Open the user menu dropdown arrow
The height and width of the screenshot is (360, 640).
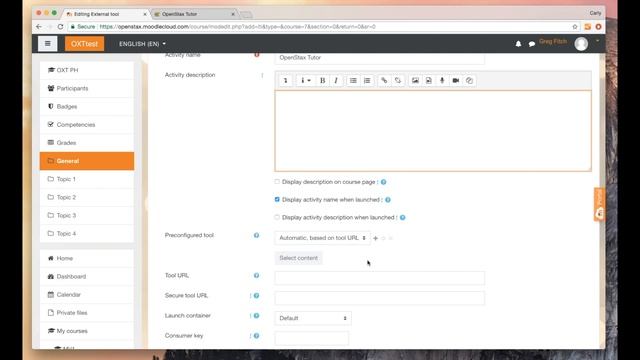click(x=598, y=41)
